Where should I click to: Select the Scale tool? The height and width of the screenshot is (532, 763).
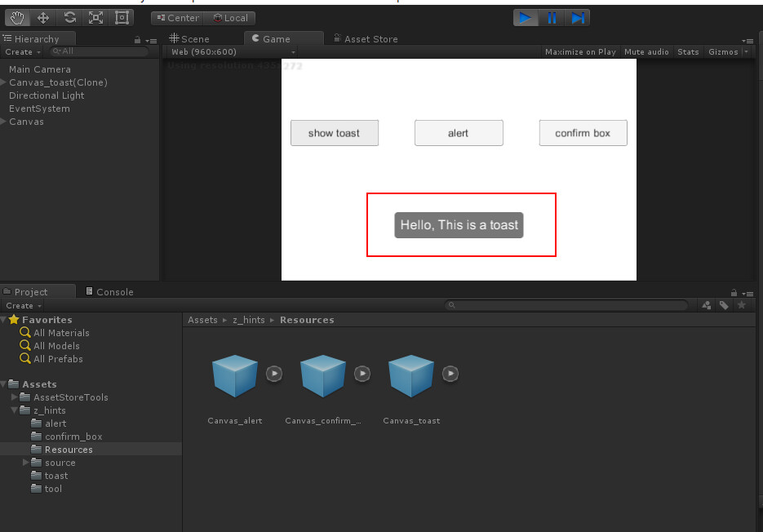[x=96, y=17]
